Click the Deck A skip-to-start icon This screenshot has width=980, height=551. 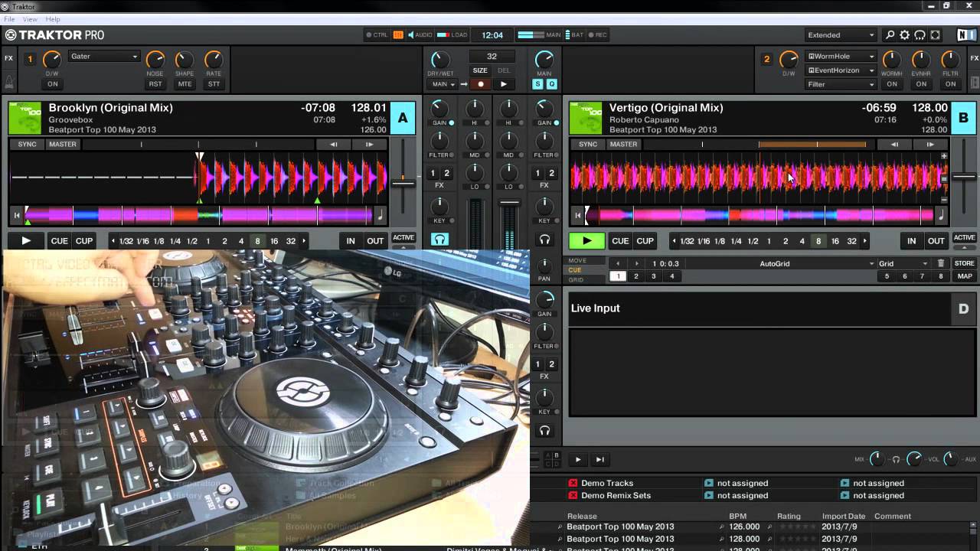pos(16,216)
